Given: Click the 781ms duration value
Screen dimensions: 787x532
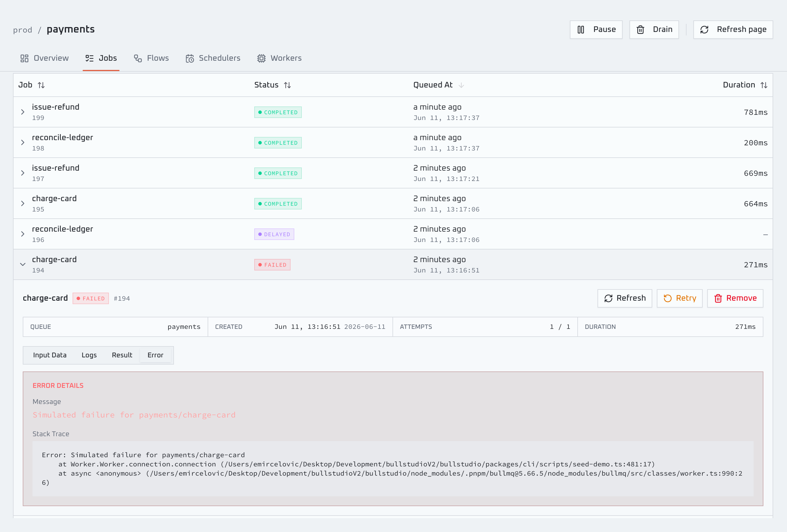Looking at the screenshot, I should 756,112.
